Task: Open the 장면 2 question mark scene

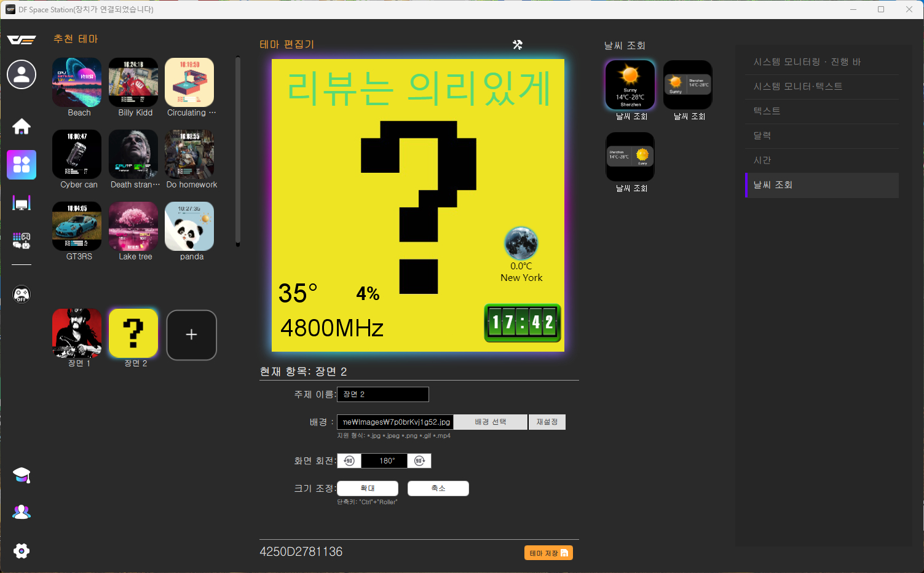Action: (133, 333)
